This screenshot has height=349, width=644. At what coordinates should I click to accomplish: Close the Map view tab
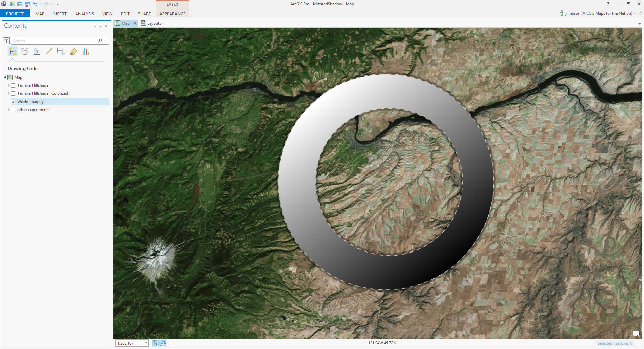(x=135, y=23)
